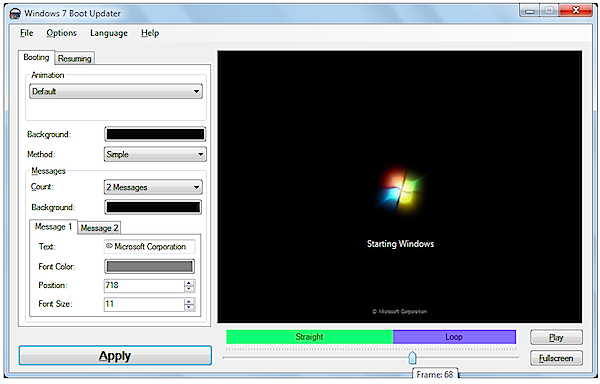Screen dimensions: 600x384
Task: Open the File menu
Action: click(26, 33)
